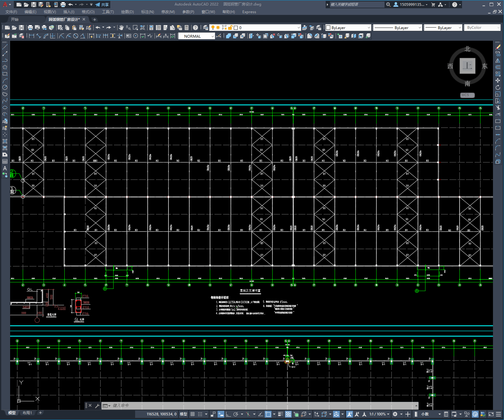This screenshot has width=504, height=420.
Task: Toggle snap mode in status bar
Action: tap(200, 414)
